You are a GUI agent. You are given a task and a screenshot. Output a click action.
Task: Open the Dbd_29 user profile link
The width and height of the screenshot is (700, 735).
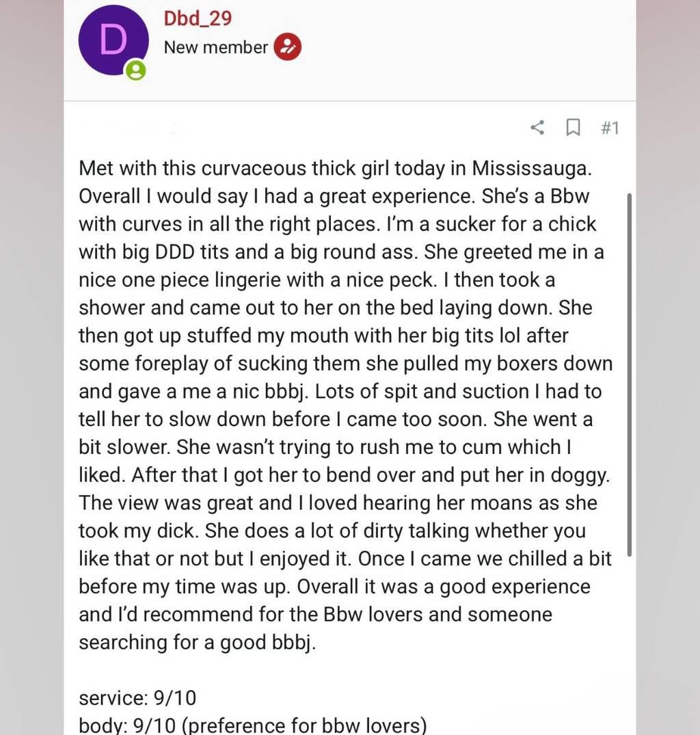(x=198, y=18)
